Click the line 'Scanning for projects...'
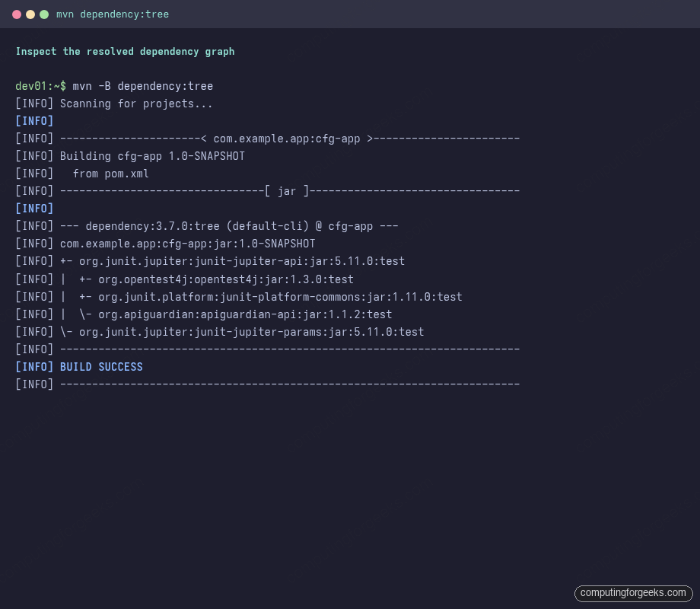Image resolution: width=700 pixels, height=609 pixels. tap(136, 104)
